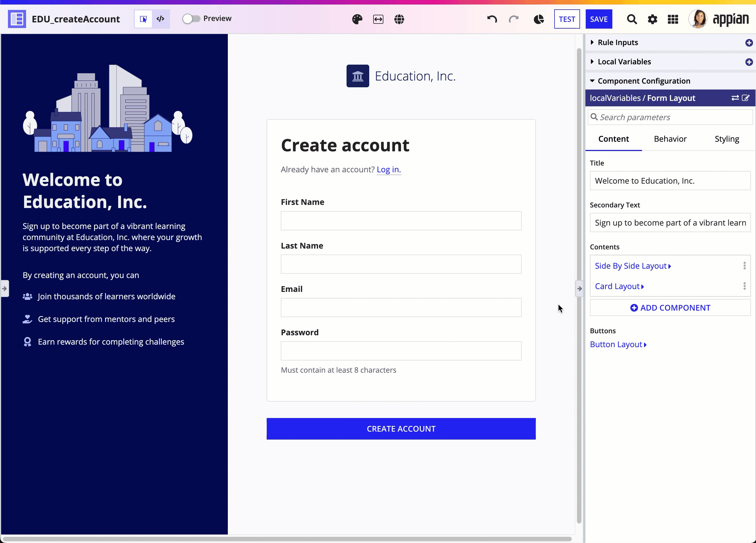Switch to design mode view
The width and height of the screenshot is (756, 543).
pyautogui.click(x=143, y=19)
